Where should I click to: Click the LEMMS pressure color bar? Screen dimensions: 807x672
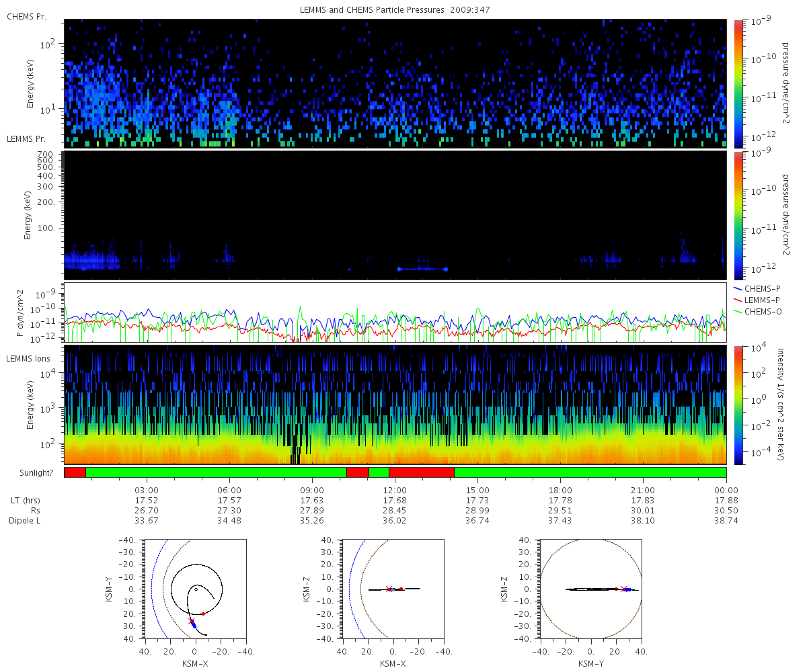pos(738,215)
